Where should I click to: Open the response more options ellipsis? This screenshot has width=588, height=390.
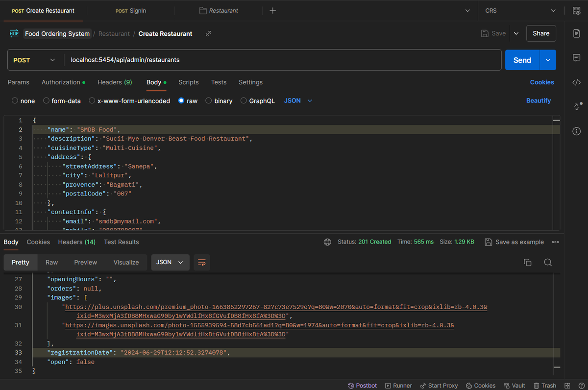[555, 242]
